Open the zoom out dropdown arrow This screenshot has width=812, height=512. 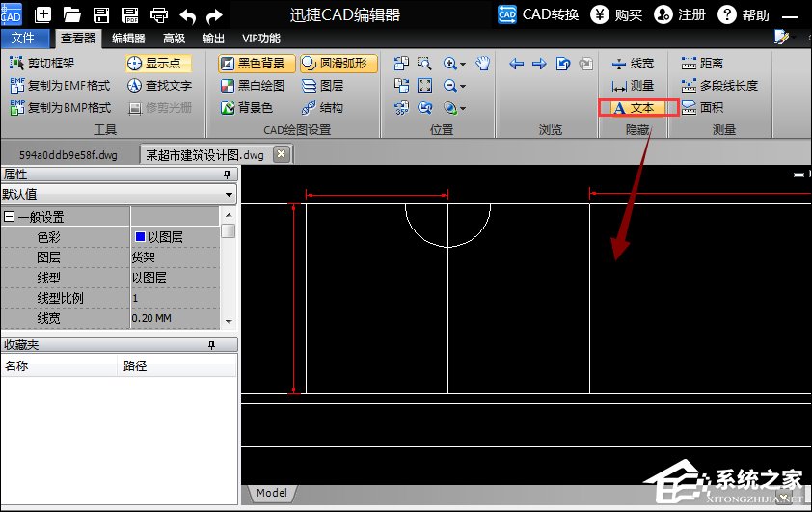click(463, 86)
